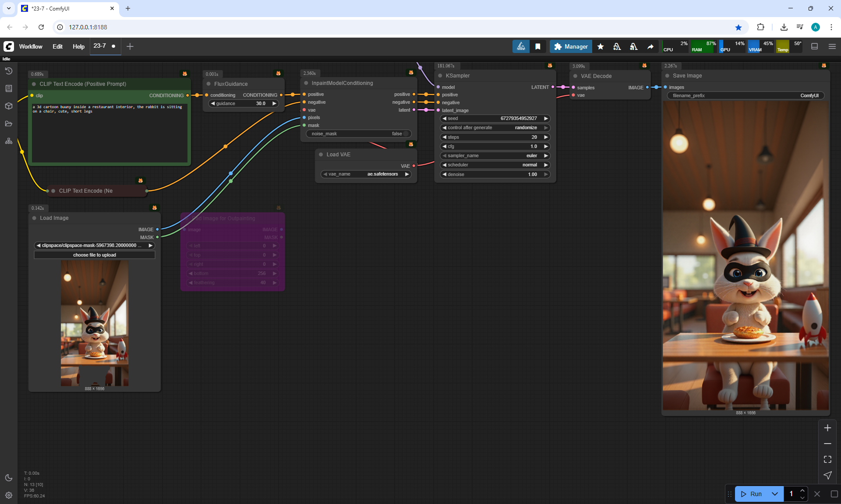Collapse the KSampler node via its dot
Image resolution: width=841 pixels, height=504 pixels.
(440, 76)
